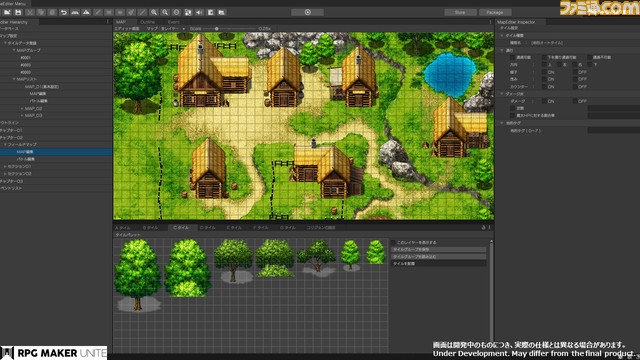
Task: Click the panel layout toolbar icon
Action: click(211, 12)
